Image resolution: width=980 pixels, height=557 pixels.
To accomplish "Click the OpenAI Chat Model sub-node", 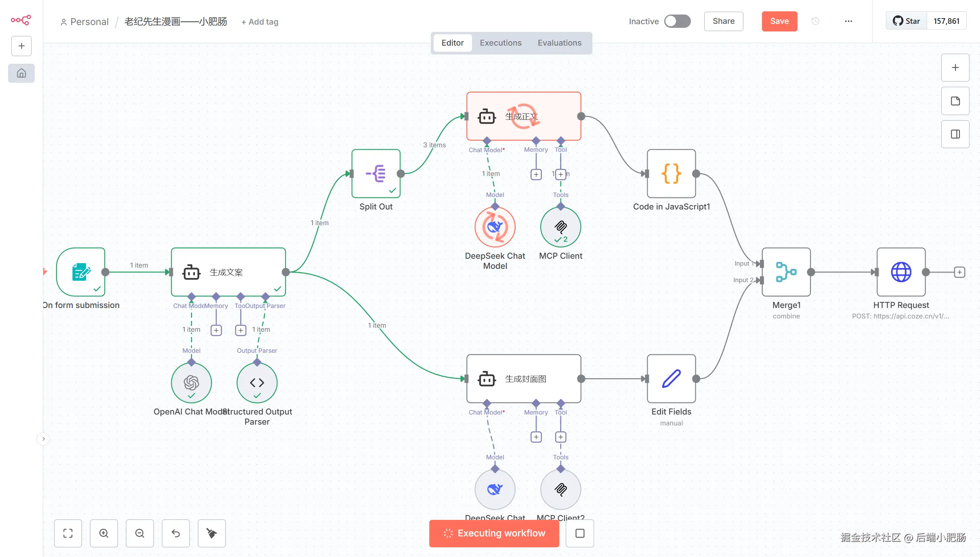I will pyautogui.click(x=191, y=383).
